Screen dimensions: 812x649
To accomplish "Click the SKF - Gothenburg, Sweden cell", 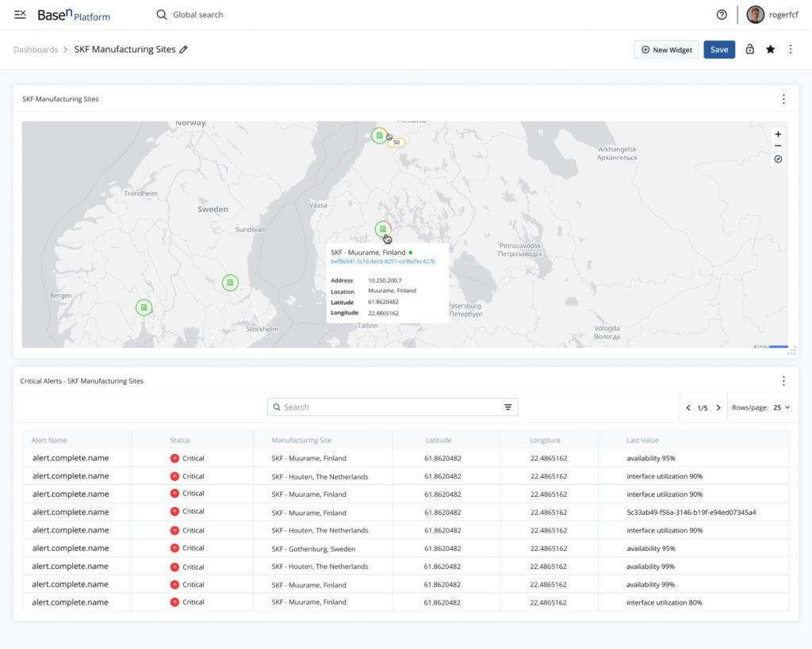I will 313,548.
